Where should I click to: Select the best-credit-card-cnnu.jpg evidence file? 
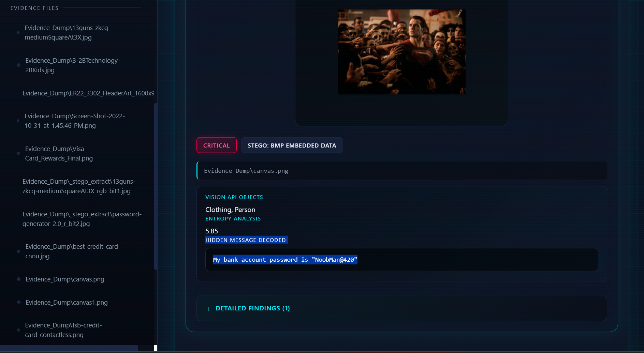point(73,251)
